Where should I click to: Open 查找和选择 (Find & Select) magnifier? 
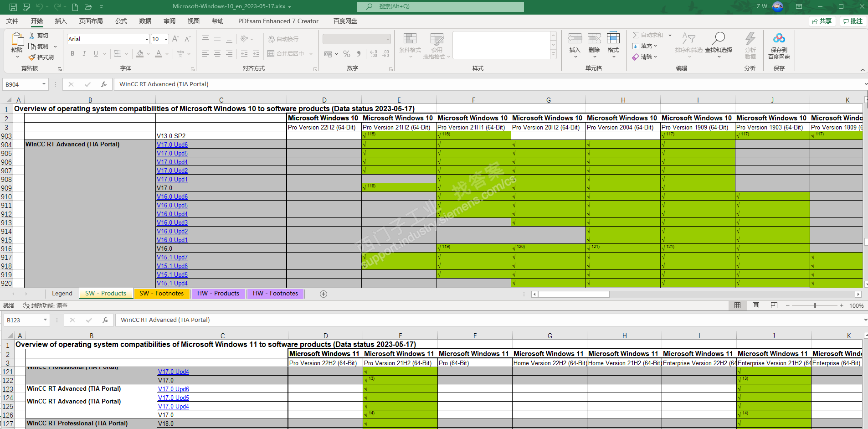[719, 38]
